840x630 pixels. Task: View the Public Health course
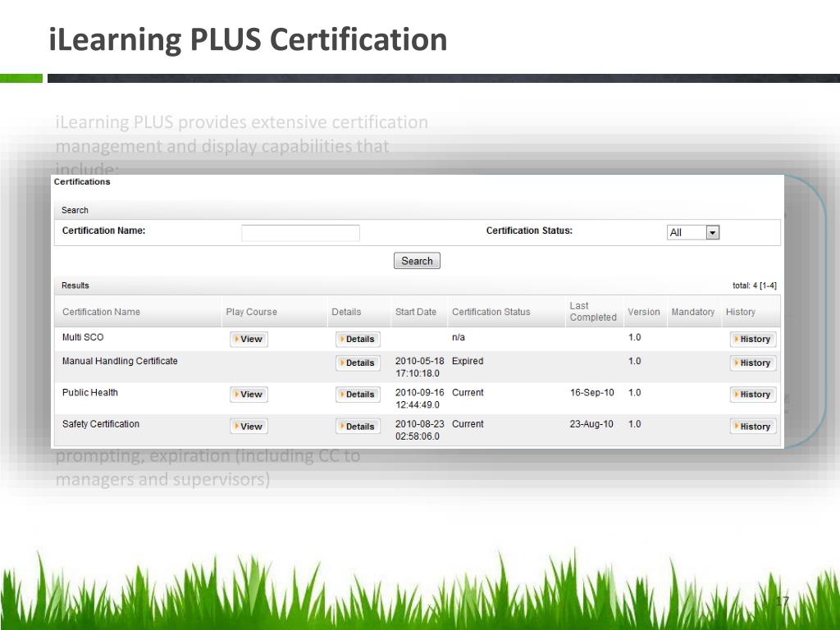click(249, 395)
